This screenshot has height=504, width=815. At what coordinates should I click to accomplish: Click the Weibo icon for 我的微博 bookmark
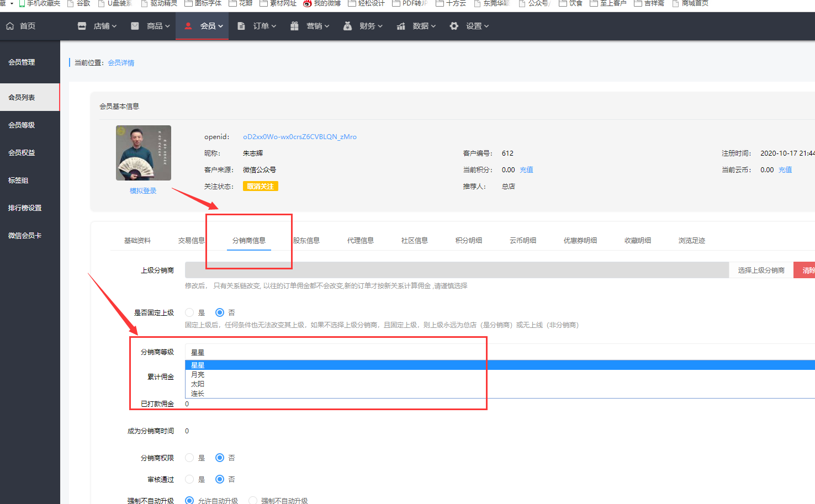coord(308,3)
